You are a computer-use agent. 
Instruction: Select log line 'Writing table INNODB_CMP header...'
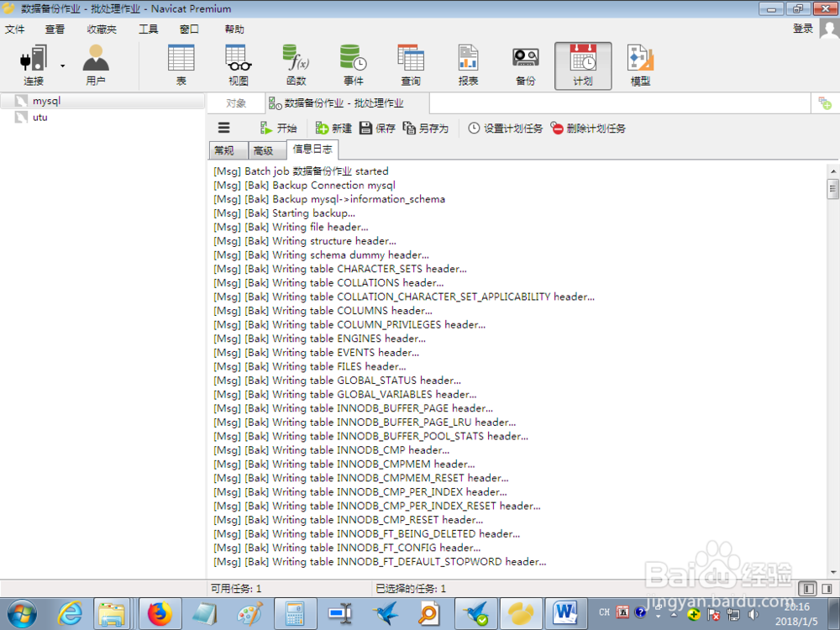pyautogui.click(x=331, y=449)
